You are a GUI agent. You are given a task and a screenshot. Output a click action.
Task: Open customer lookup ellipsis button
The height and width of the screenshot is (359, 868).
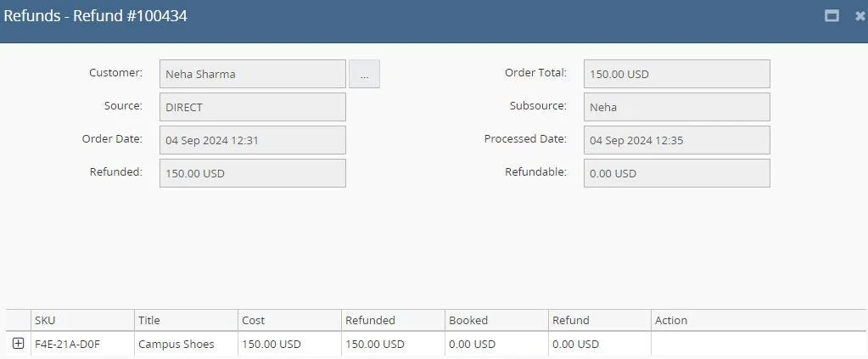point(364,74)
